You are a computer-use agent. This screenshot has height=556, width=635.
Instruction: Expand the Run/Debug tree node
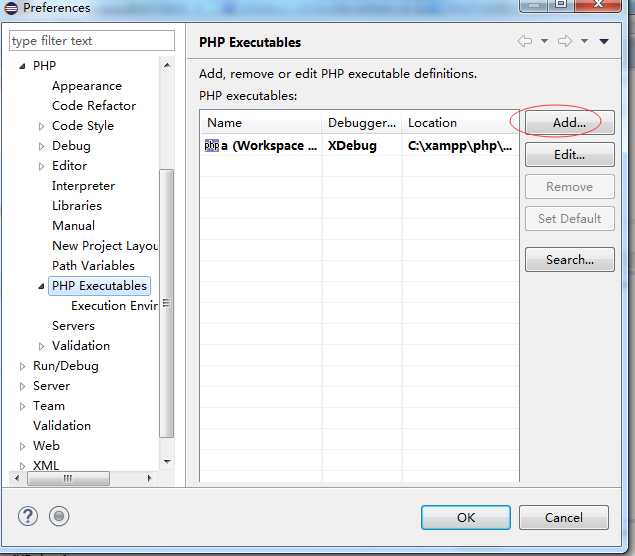(22, 366)
